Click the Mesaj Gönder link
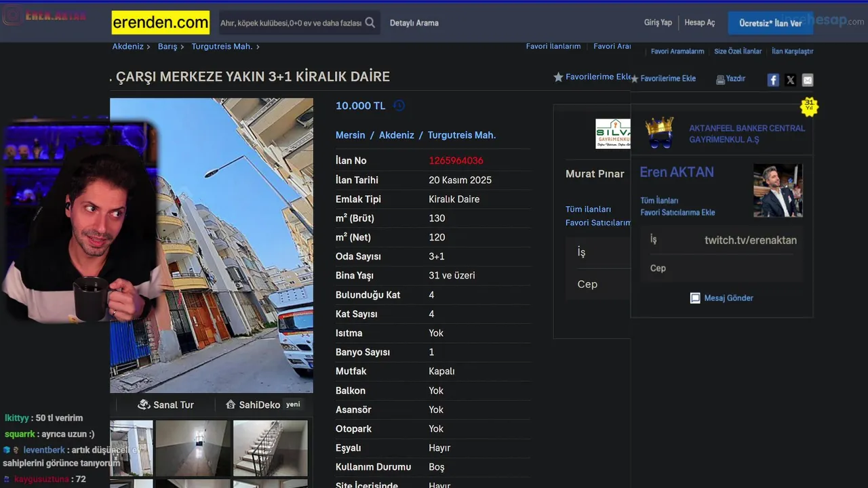 point(728,298)
